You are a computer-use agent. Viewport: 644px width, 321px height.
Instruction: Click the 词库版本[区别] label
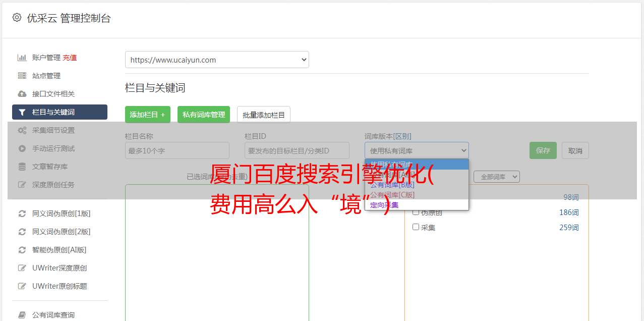pyautogui.click(x=388, y=136)
